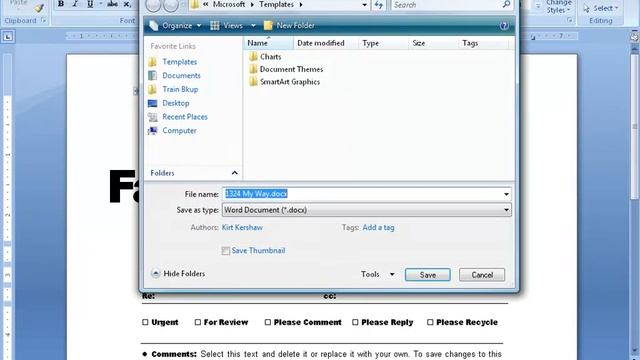Sort by Size column header

(433, 43)
